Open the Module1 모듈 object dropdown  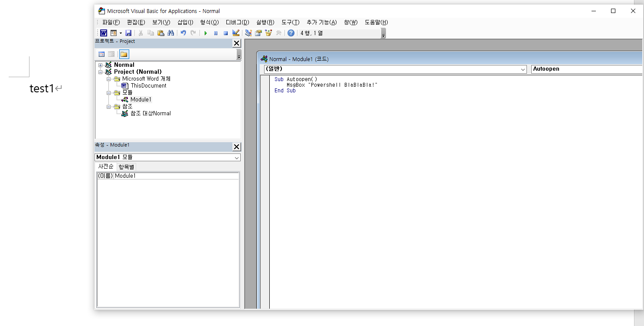pos(237,157)
